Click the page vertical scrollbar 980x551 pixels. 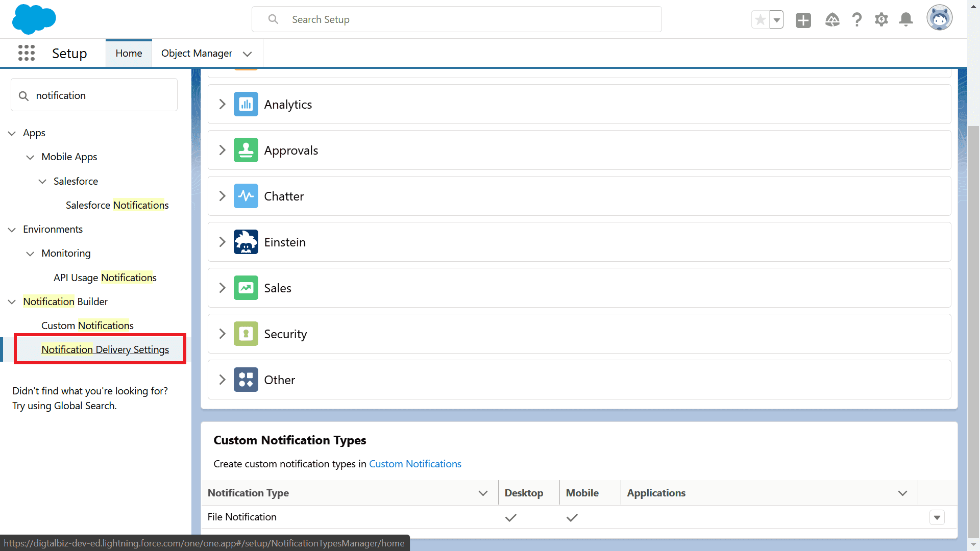click(973, 332)
